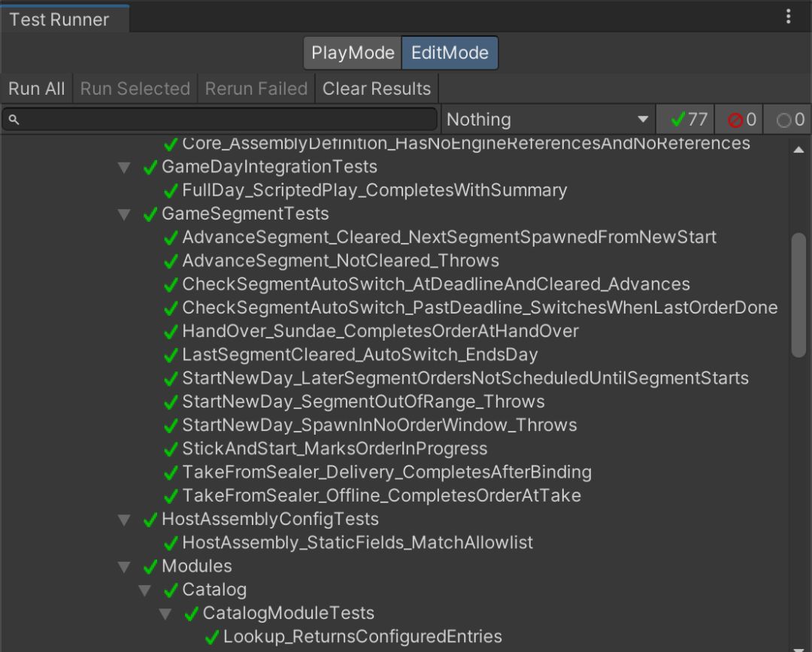The height and width of the screenshot is (652, 812).
Task: Collapse the GameDayIntegrationTests group
Action: (124, 167)
